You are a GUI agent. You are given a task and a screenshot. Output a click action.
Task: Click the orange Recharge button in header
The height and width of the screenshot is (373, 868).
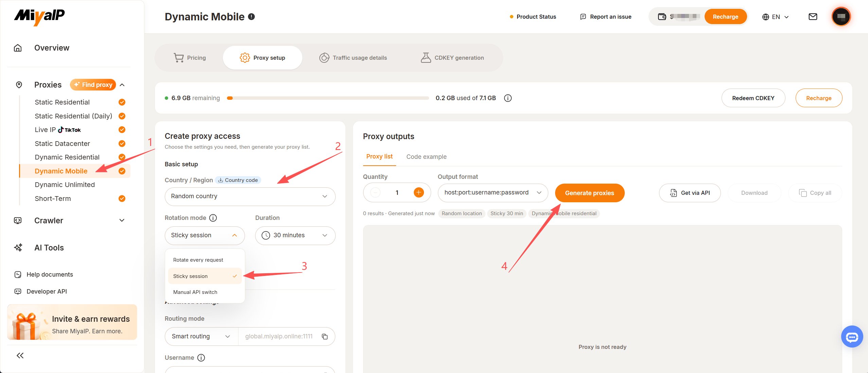[x=725, y=17]
